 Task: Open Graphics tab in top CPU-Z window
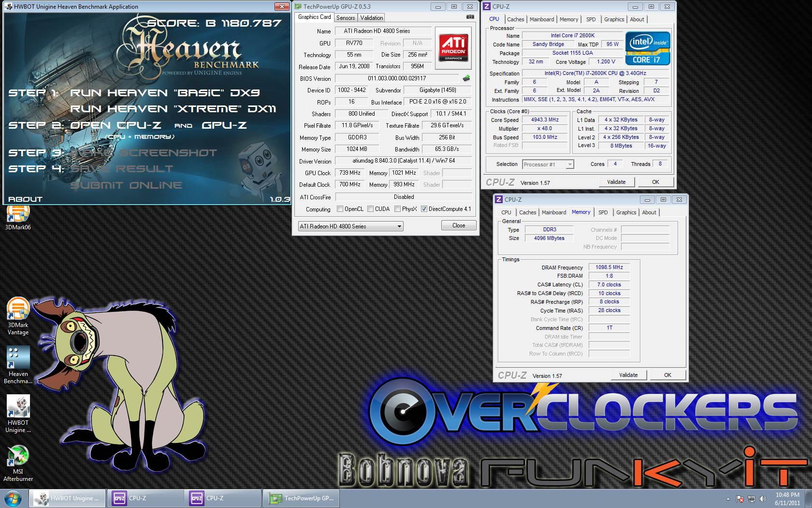[x=614, y=19]
